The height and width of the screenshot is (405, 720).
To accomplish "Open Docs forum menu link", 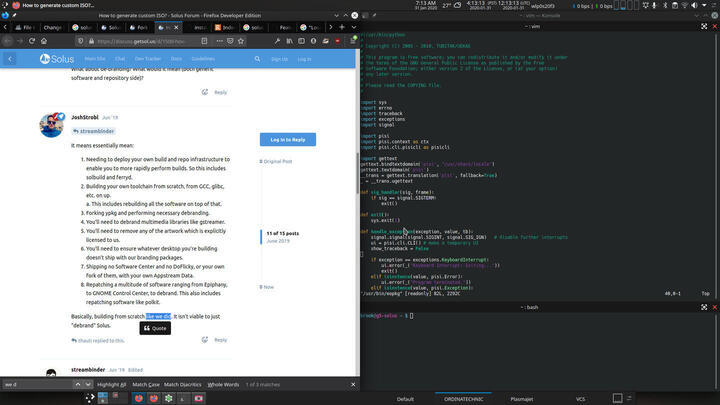I will [x=176, y=59].
